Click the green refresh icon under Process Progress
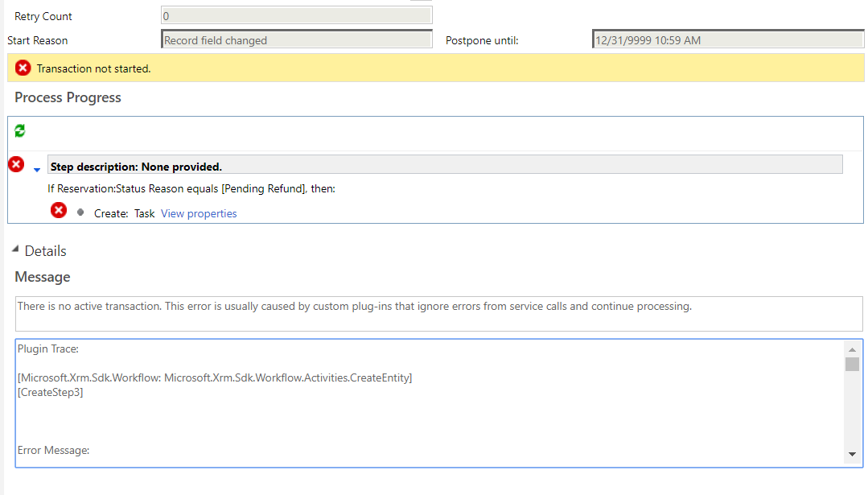The height and width of the screenshot is (495, 868). [x=20, y=131]
